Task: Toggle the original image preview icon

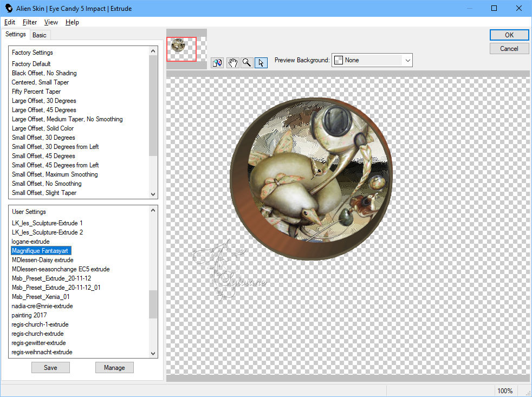Action: 217,63
